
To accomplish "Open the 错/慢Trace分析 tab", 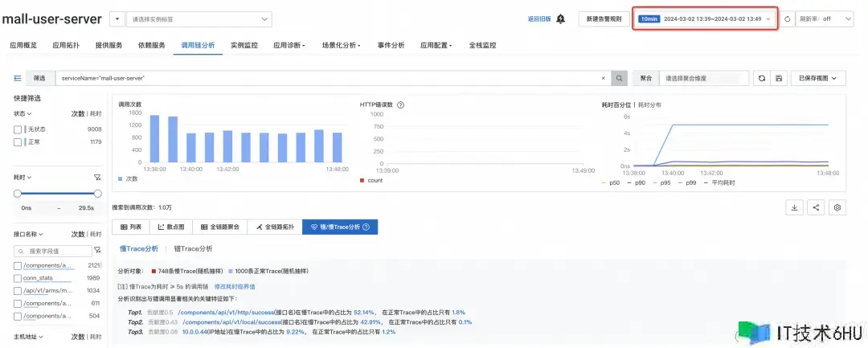I will (x=340, y=227).
